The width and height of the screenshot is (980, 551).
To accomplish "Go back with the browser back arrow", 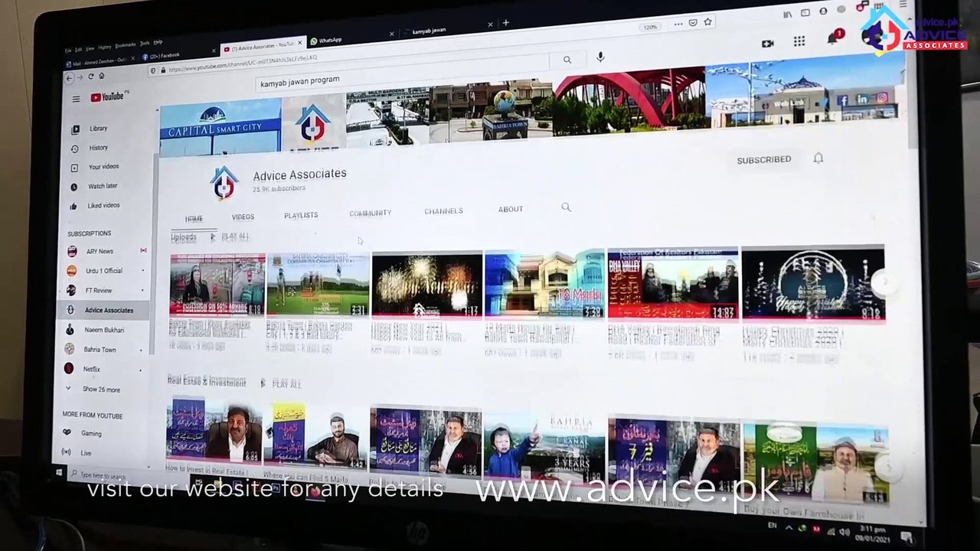I will 69,77.
